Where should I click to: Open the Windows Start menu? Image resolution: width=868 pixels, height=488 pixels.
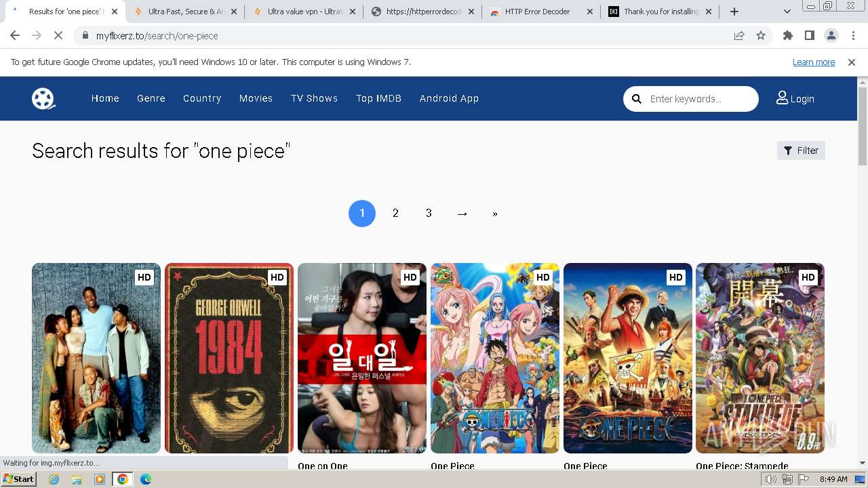pos(19,479)
